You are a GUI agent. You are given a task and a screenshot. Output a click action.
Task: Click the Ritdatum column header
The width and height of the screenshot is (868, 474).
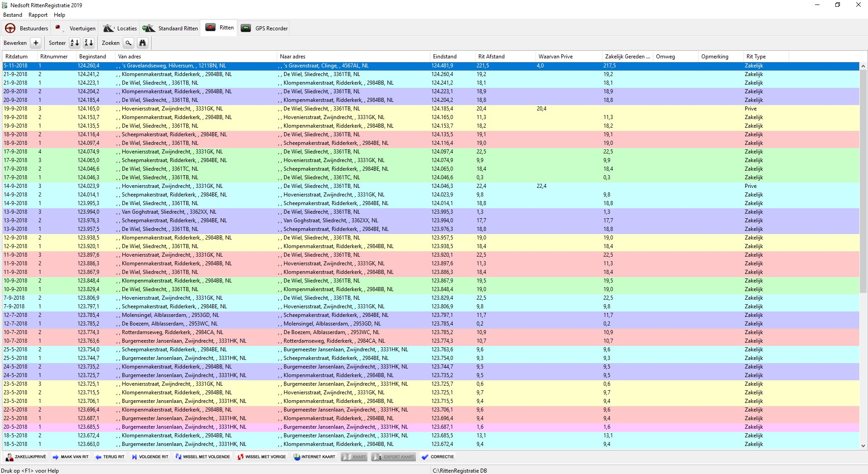tap(19, 57)
